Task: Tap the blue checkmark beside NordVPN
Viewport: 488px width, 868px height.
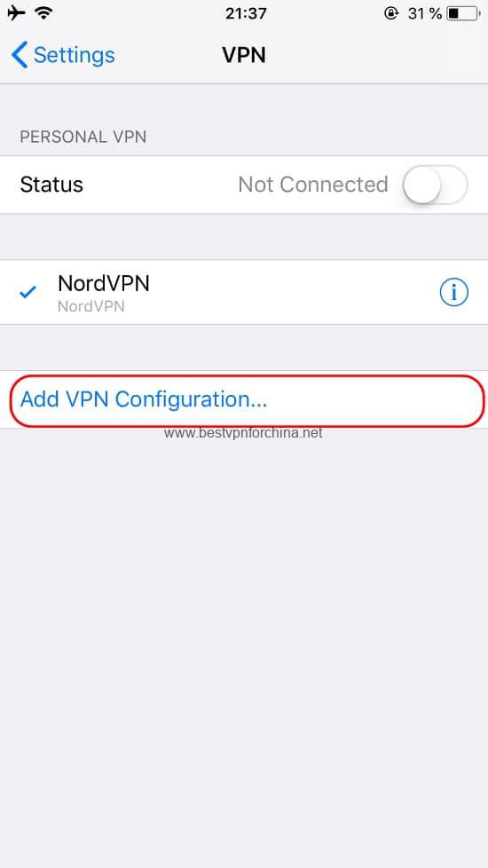Action: coord(28,292)
